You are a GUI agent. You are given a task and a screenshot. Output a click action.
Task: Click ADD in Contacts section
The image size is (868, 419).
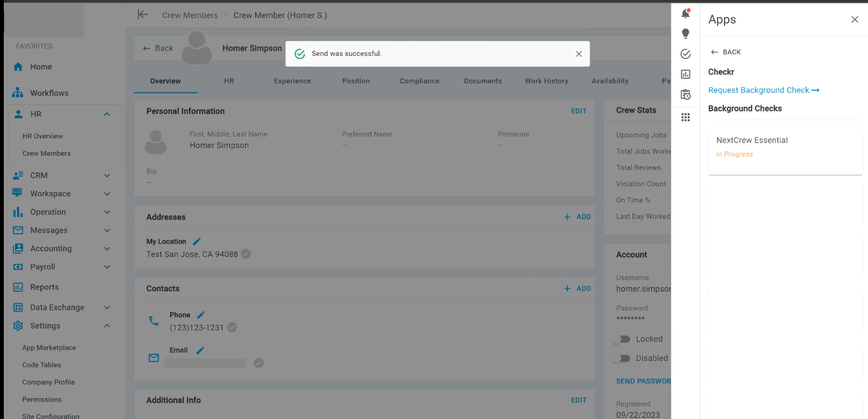(577, 288)
